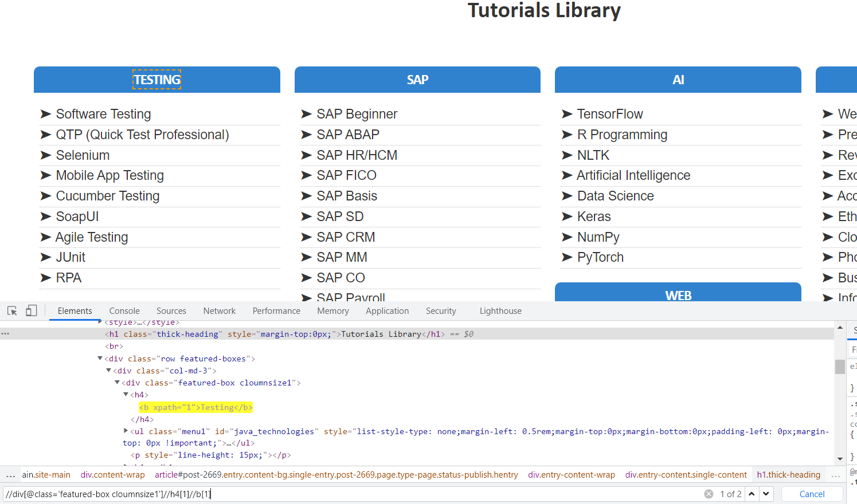Open the Software Testing tutorial link

click(x=103, y=114)
